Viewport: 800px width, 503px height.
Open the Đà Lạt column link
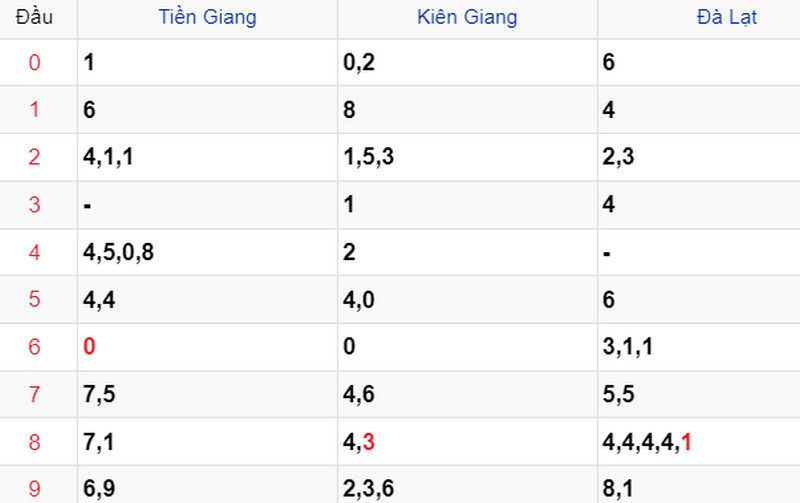pos(727,18)
